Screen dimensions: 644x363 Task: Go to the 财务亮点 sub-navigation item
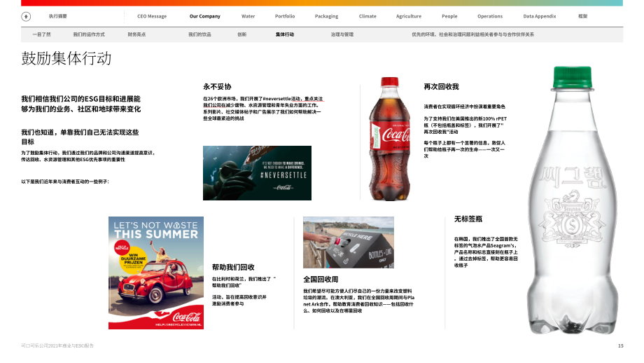coord(136,34)
